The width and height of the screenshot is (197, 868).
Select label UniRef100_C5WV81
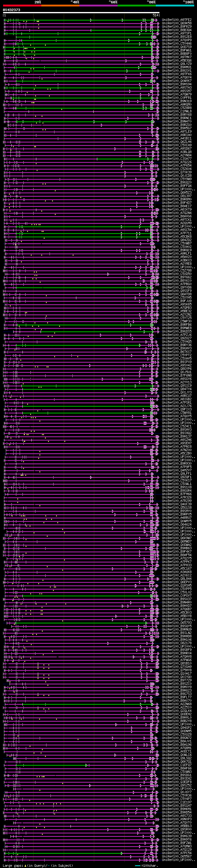tap(177, 413)
